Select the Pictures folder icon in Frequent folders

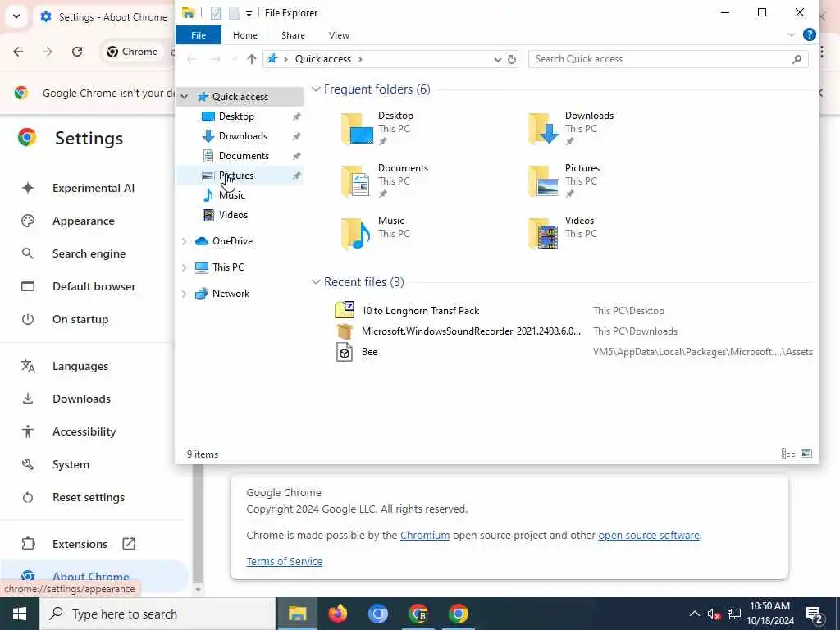544,181
